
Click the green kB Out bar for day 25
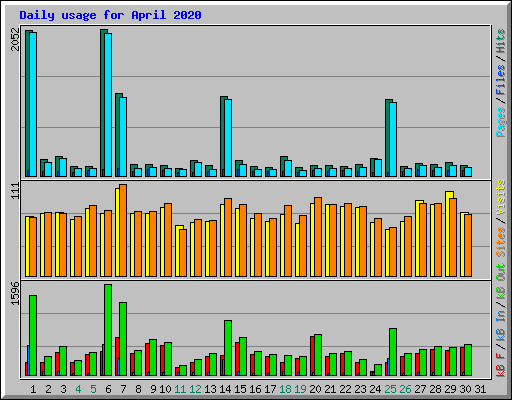point(393,352)
